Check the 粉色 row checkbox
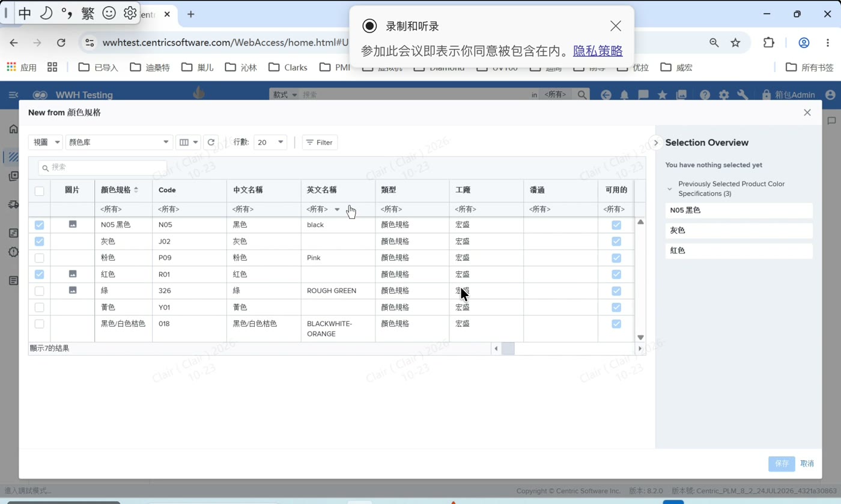 (39, 258)
